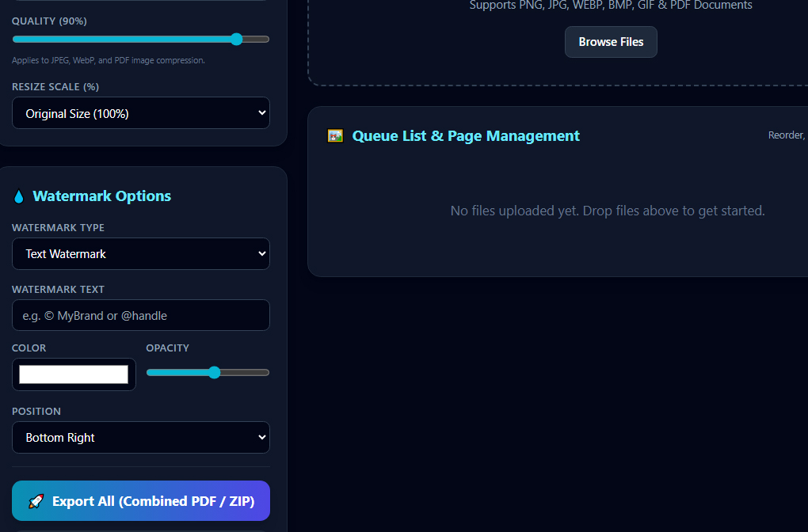The height and width of the screenshot is (532, 808).
Task: Open the Watermark Type dropdown
Action: [141, 254]
